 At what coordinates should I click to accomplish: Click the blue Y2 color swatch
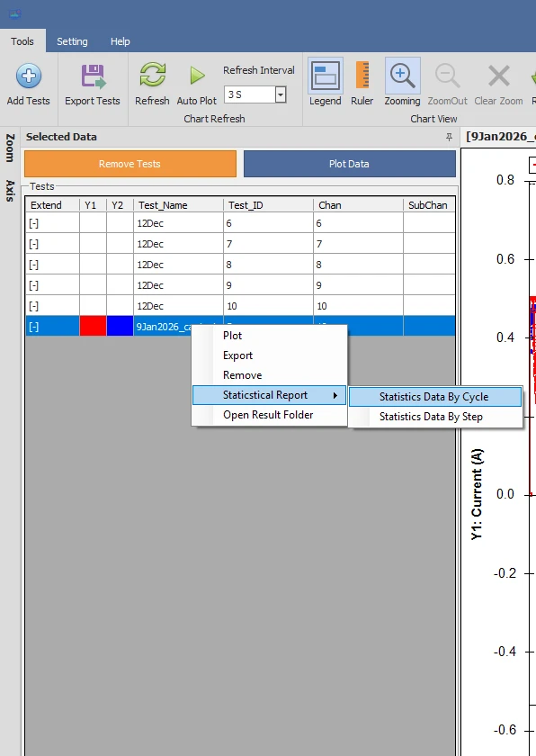point(120,326)
